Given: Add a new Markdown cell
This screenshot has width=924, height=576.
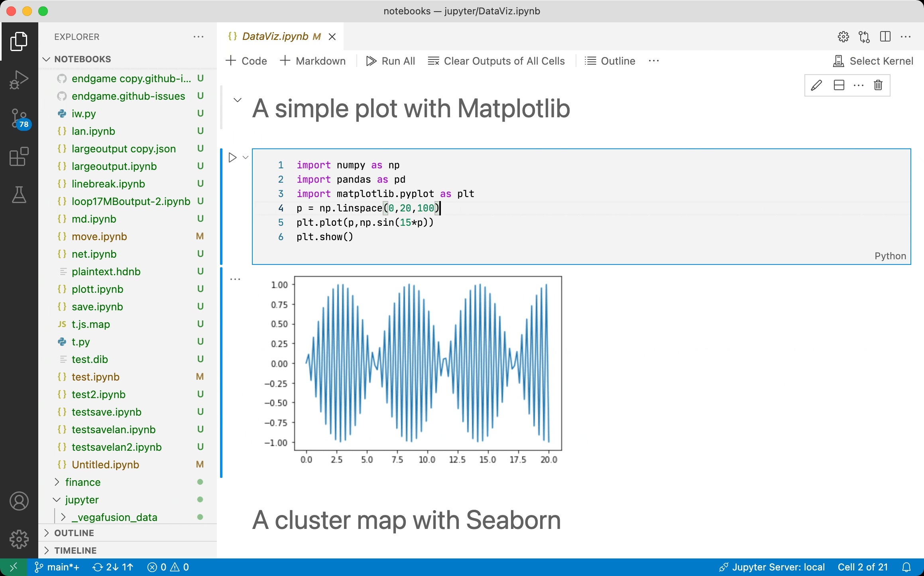Looking at the screenshot, I should (313, 61).
